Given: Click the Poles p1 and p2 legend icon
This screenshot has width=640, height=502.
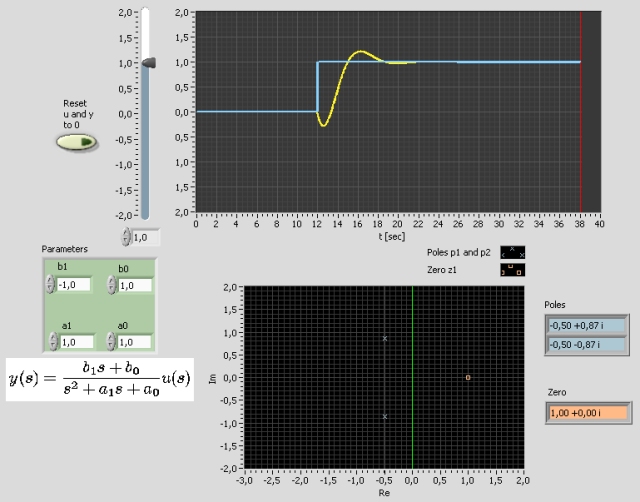Looking at the screenshot, I should coord(512,253).
